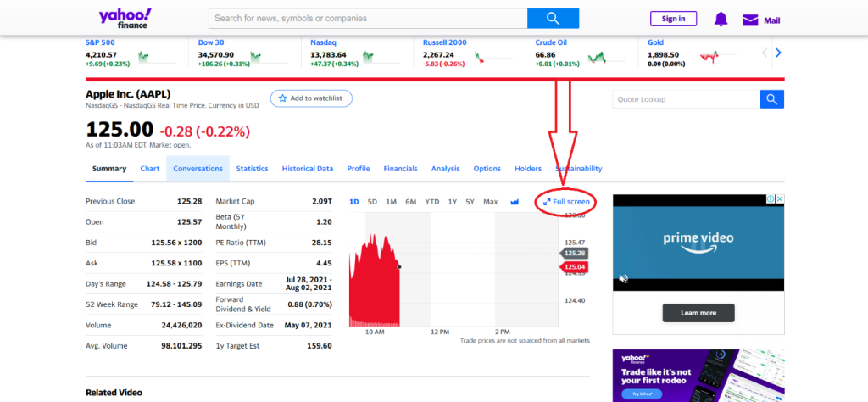Click the Ex-Dividend Date May 07, 2021
Viewport: 868px width, 402px height.
[309, 325]
